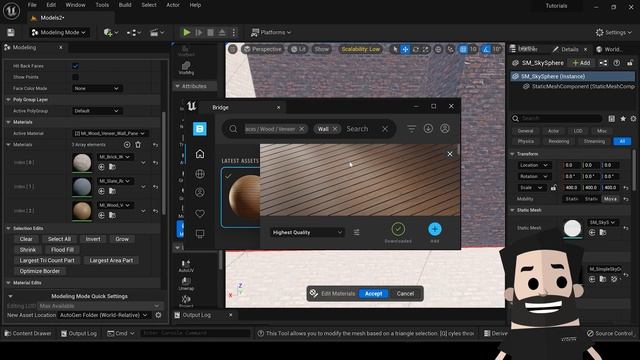Open the File menu

[x=32, y=5]
